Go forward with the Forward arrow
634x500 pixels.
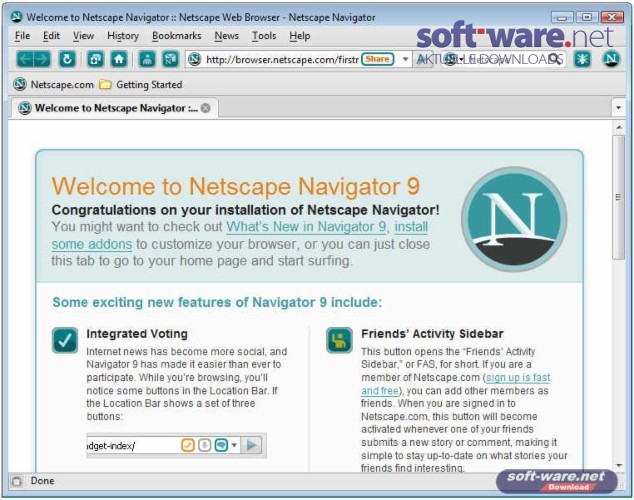coord(42,59)
